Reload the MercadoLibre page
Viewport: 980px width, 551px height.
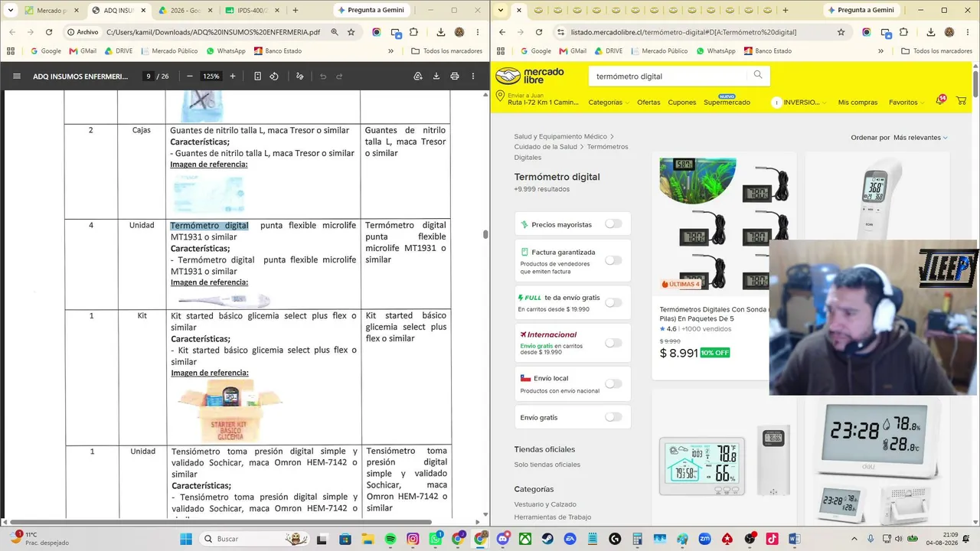click(539, 32)
